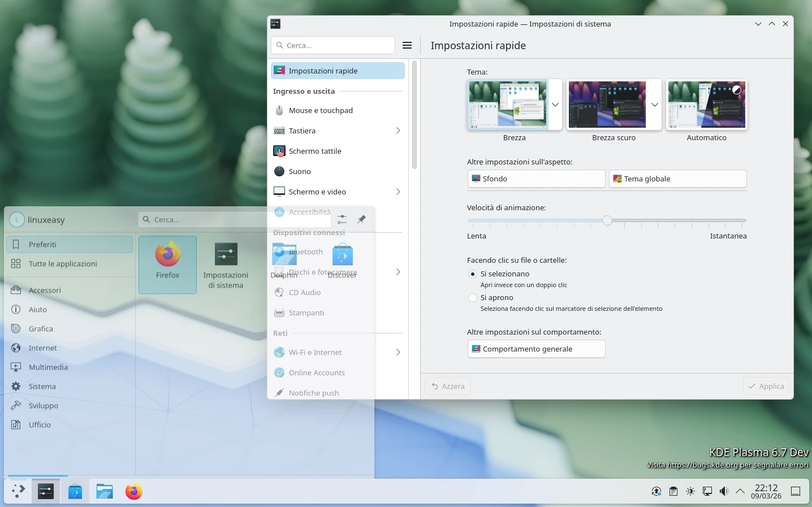The height and width of the screenshot is (507, 812).
Task: Enable 'Si aprono' single-click opening
Action: coord(472,298)
